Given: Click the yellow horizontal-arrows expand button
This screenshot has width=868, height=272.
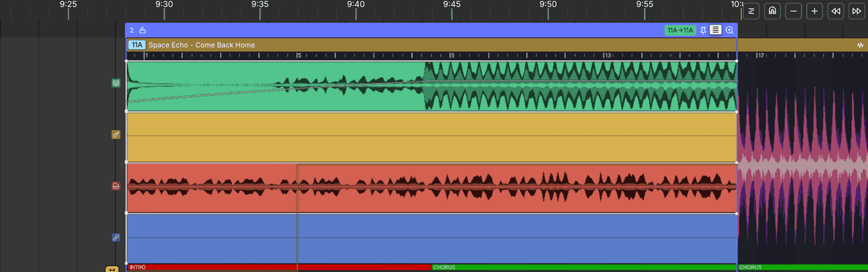Looking at the screenshot, I should (112, 269).
